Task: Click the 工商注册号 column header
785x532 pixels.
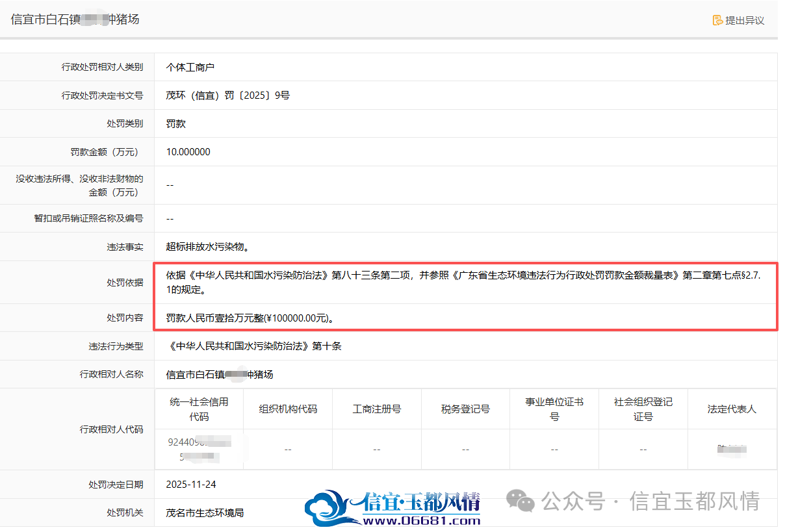Action: tap(377, 409)
